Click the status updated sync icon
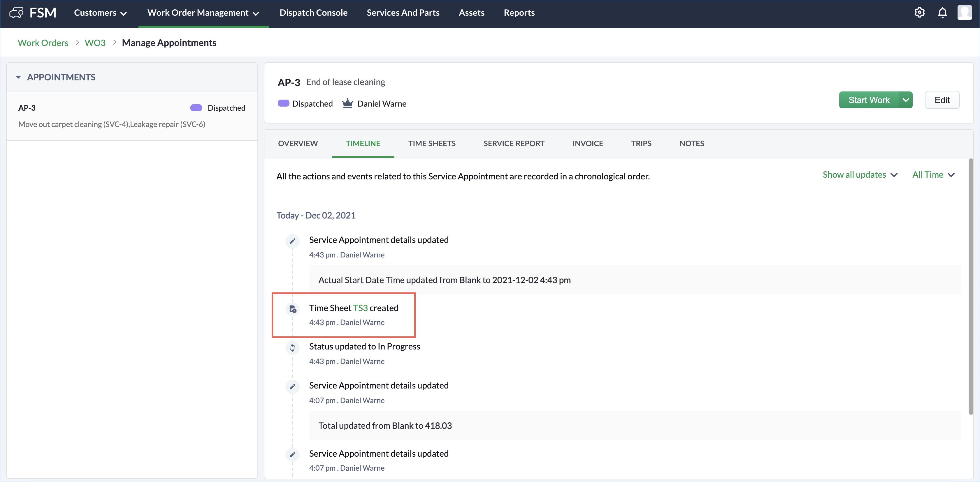 click(x=293, y=347)
